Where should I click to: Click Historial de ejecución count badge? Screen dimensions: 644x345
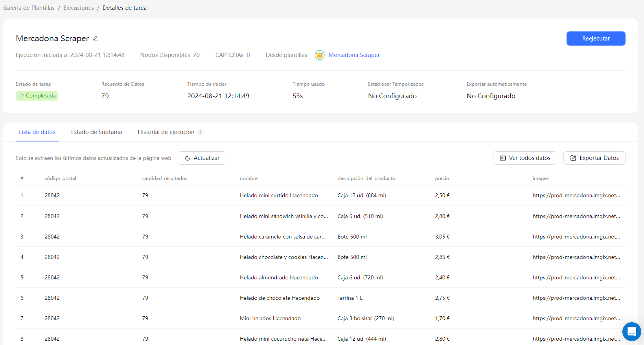(201, 132)
